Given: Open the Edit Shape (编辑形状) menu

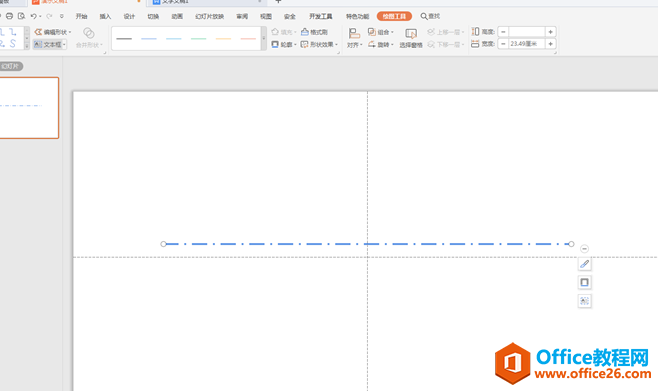Looking at the screenshot, I should coord(52,32).
